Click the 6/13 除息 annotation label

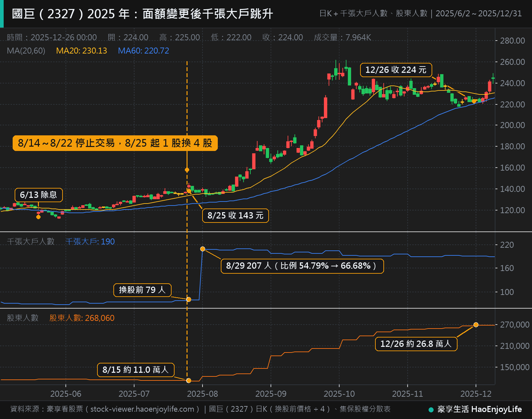click(x=39, y=195)
